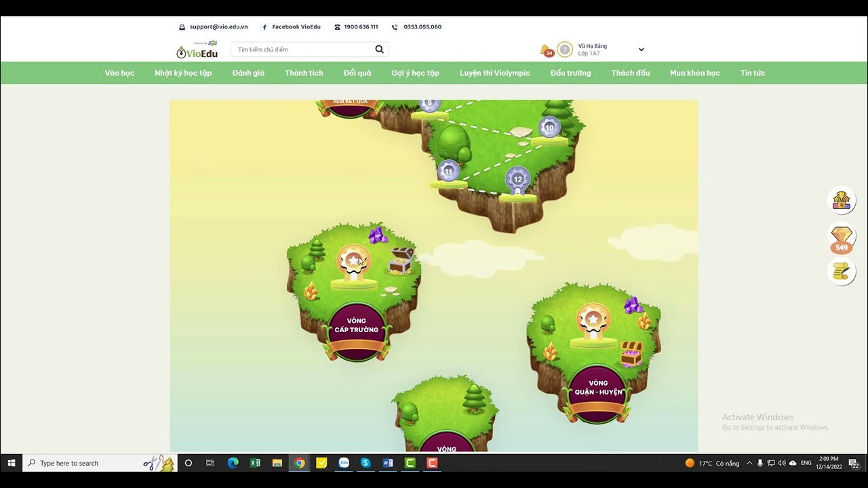Select round 12 medal on the map

click(x=517, y=180)
